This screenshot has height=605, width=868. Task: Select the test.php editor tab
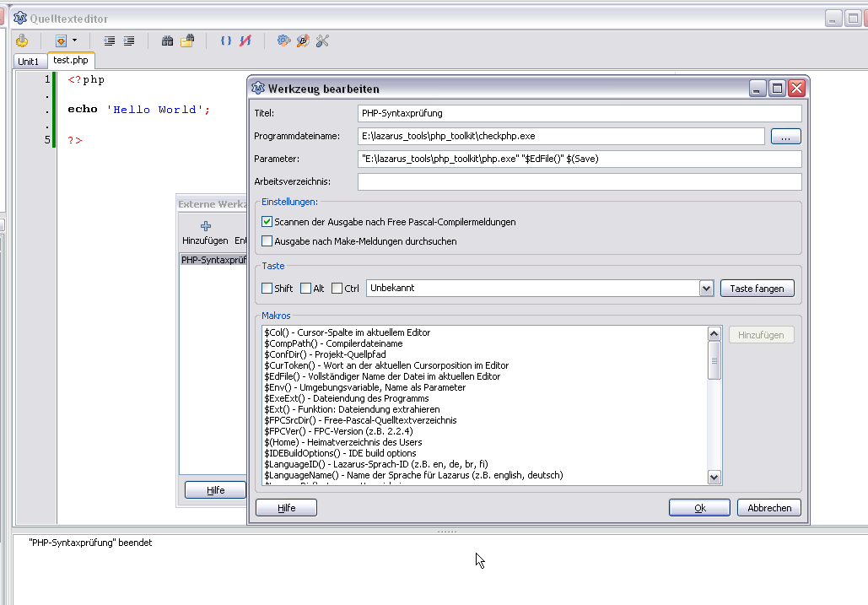pyautogui.click(x=71, y=61)
